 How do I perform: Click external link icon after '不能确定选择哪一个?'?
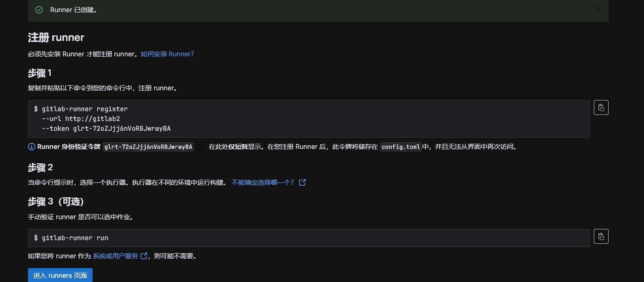(x=302, y=182)
